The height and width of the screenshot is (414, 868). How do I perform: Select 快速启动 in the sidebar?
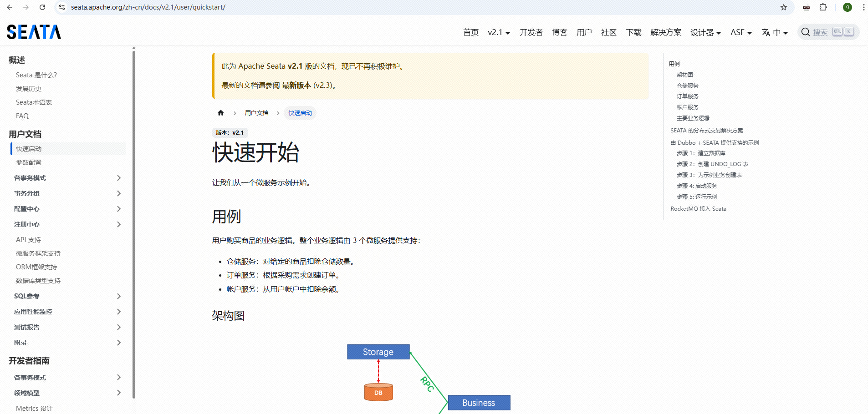click(x=68, y=149)
